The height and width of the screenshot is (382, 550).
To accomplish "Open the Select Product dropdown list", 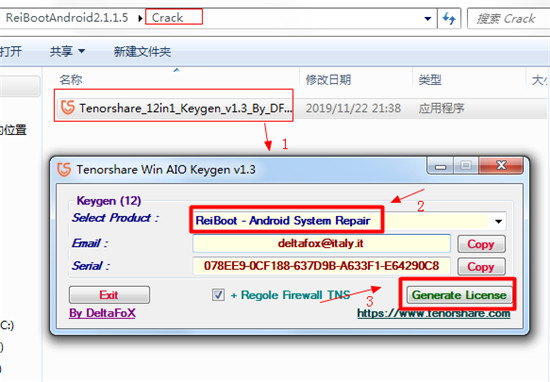I will [x=498, y=221].
